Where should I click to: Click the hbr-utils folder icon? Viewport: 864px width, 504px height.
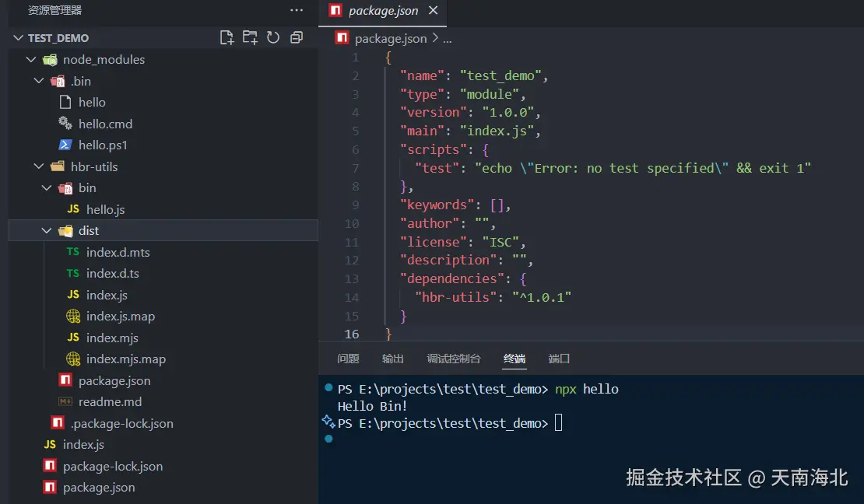[58, 166]
